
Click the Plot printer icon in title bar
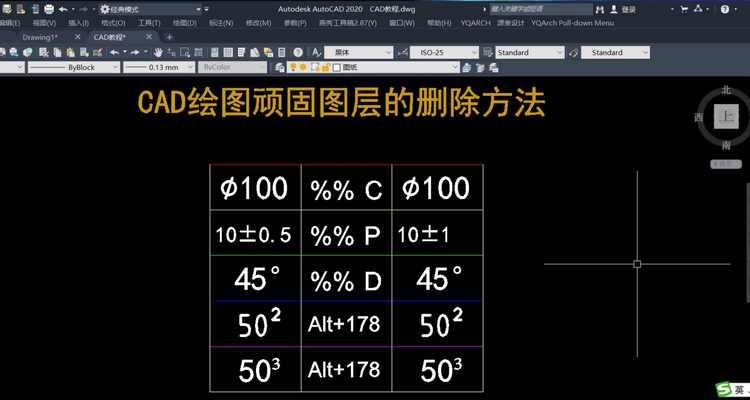pos(49,9)
